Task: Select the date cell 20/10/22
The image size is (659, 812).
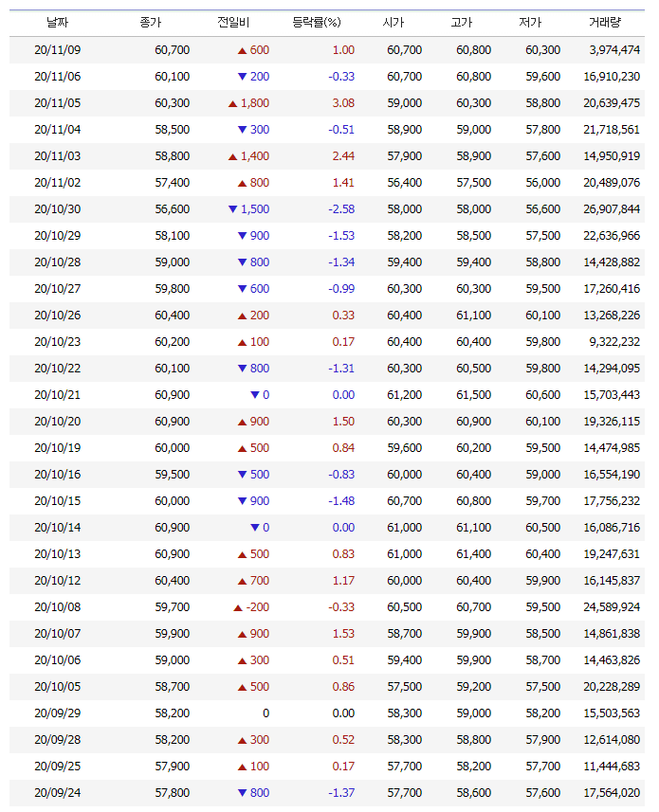Action: 58,369
